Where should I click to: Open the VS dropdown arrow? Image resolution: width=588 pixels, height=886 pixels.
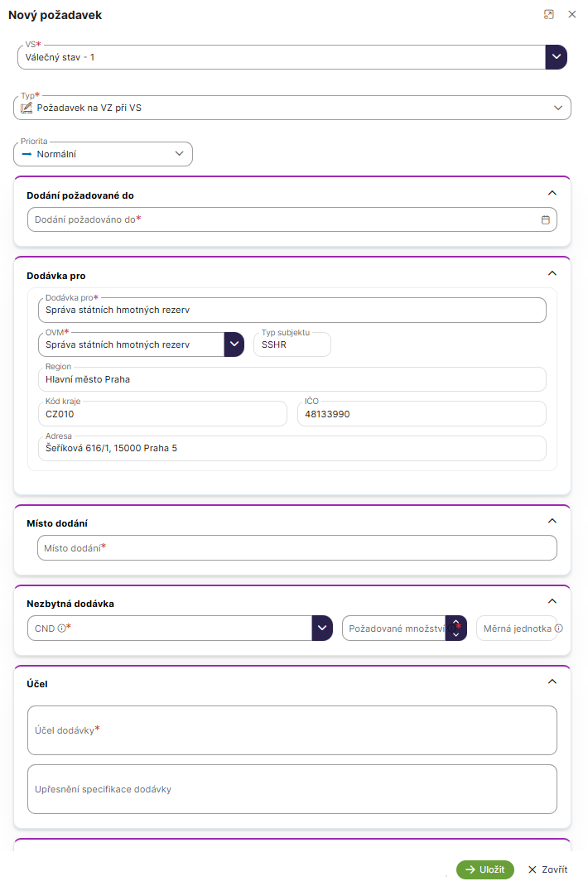pos(556,57)
